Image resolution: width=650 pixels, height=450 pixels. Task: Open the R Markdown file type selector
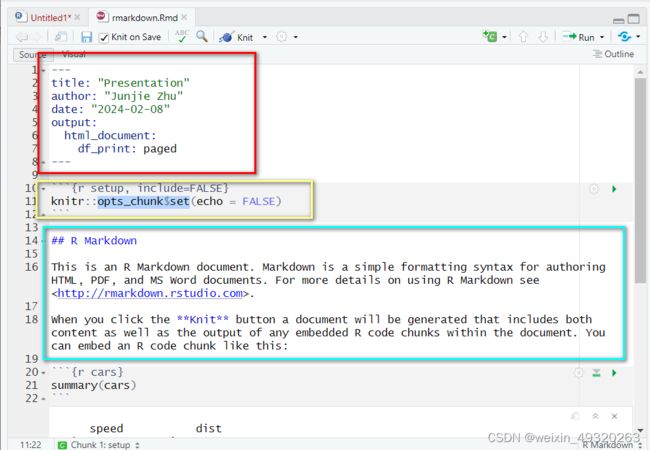(612, 445)
